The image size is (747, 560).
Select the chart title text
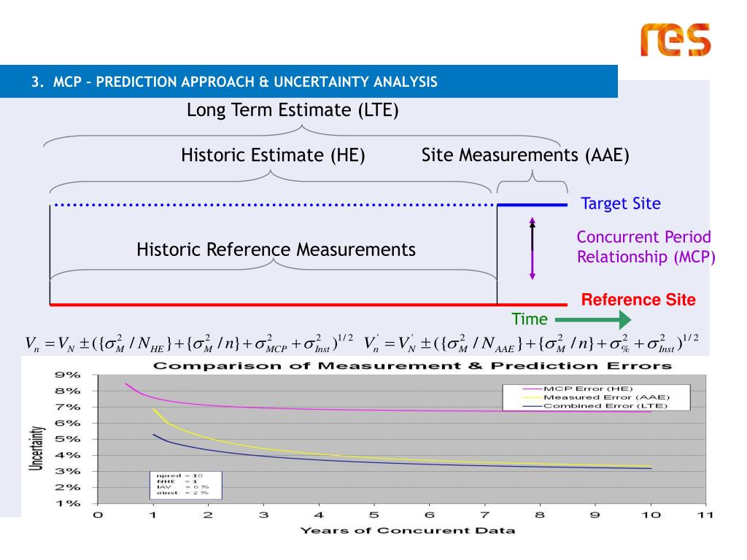pos(412,366)
